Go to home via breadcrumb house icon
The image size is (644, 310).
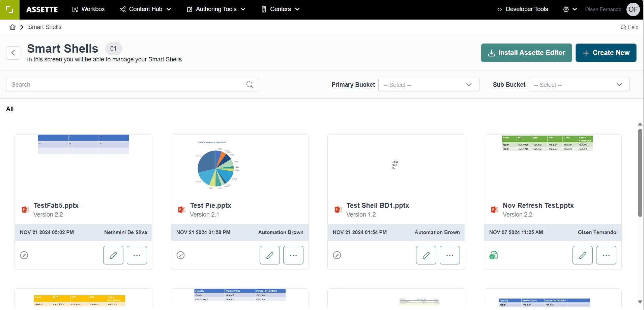(x=12, y=27)
